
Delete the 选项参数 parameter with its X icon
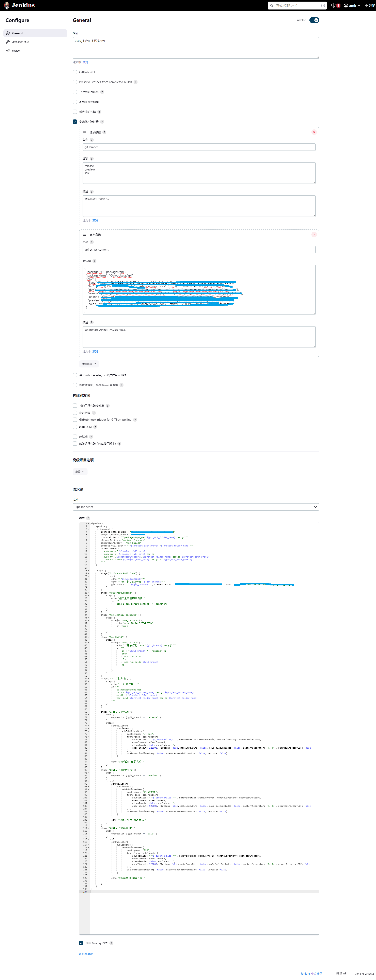point(314,132)
